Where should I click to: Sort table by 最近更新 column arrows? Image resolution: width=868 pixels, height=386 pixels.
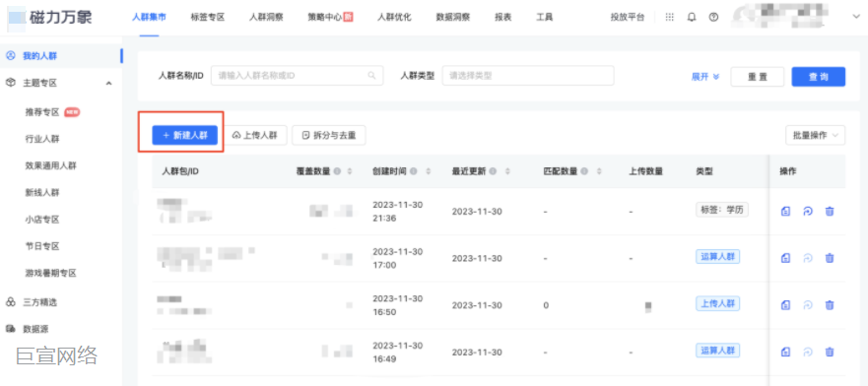point(507,171)
